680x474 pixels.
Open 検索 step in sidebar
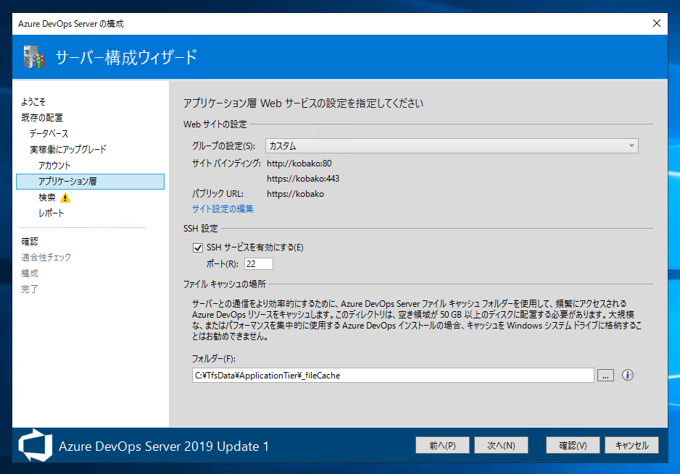click(x=47, y=198)
